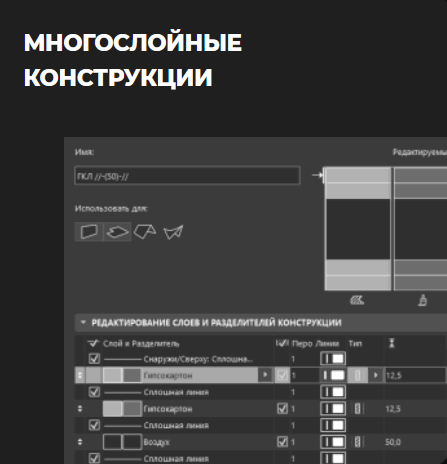Image resolution: width=447 pixels, height=464 pixels.
Task: Click the Перо column header
Action: point(302,344)
